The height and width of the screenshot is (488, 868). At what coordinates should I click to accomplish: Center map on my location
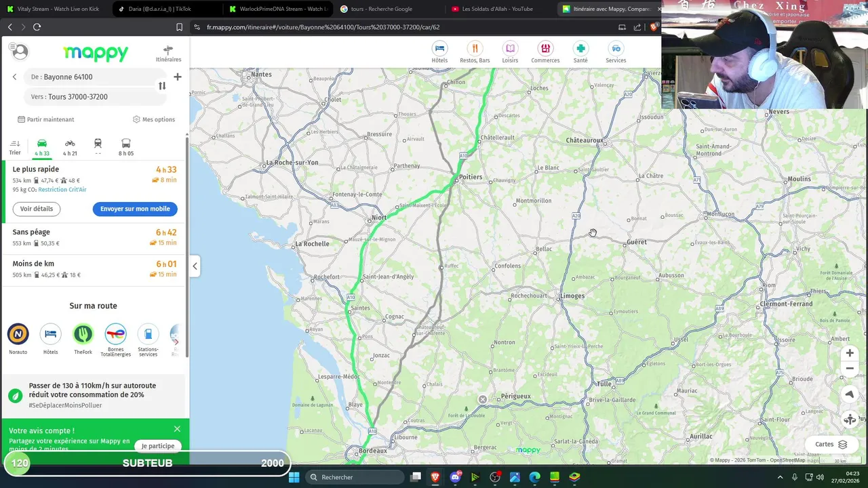coord(850,394)
